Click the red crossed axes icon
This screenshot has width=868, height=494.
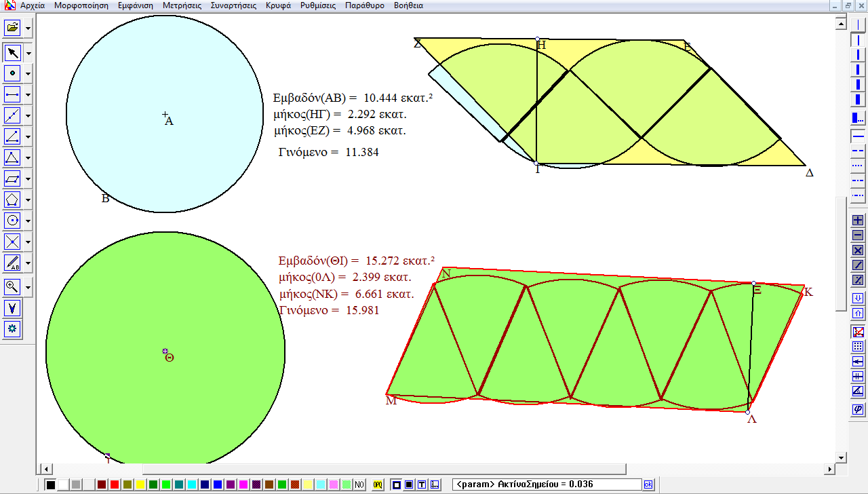coord(858,332)
